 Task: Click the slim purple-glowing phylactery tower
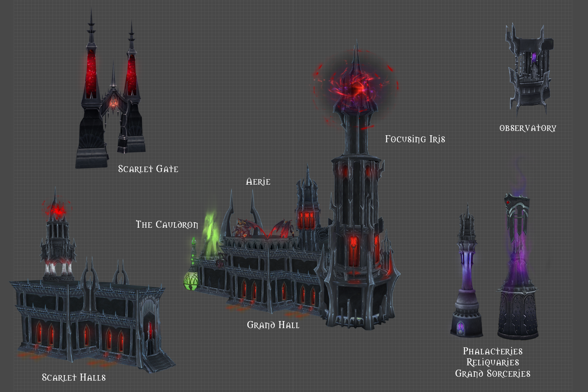click(467, 270)
